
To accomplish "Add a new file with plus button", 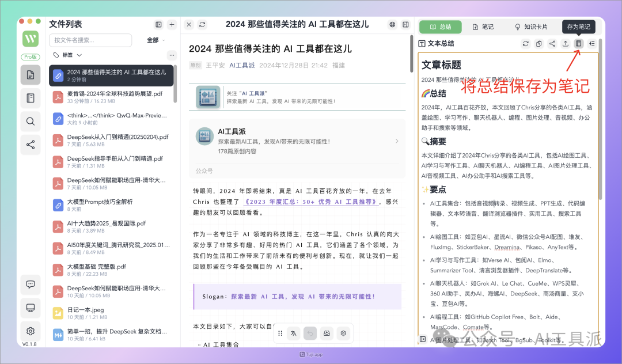I will coord(172,25).
